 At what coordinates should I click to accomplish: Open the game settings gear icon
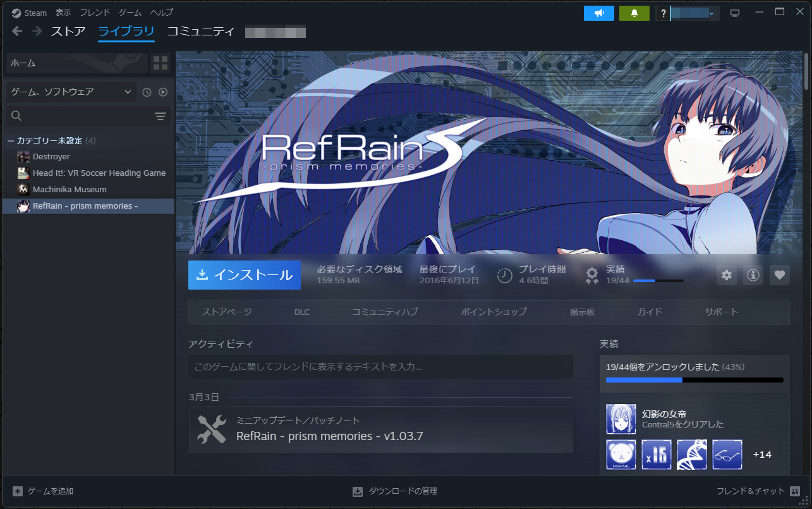pyautogui.click(x=726, y=275)
